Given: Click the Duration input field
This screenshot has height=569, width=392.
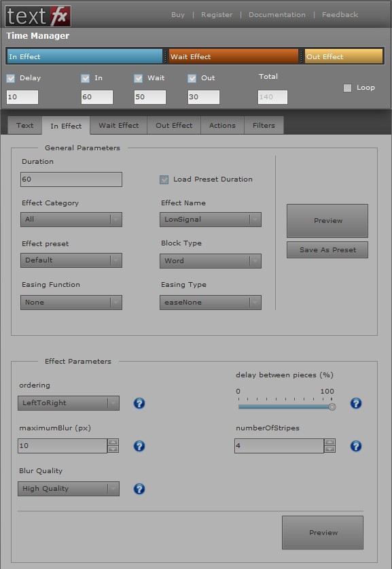Looking at the screenshot, I should pos(71,179).
